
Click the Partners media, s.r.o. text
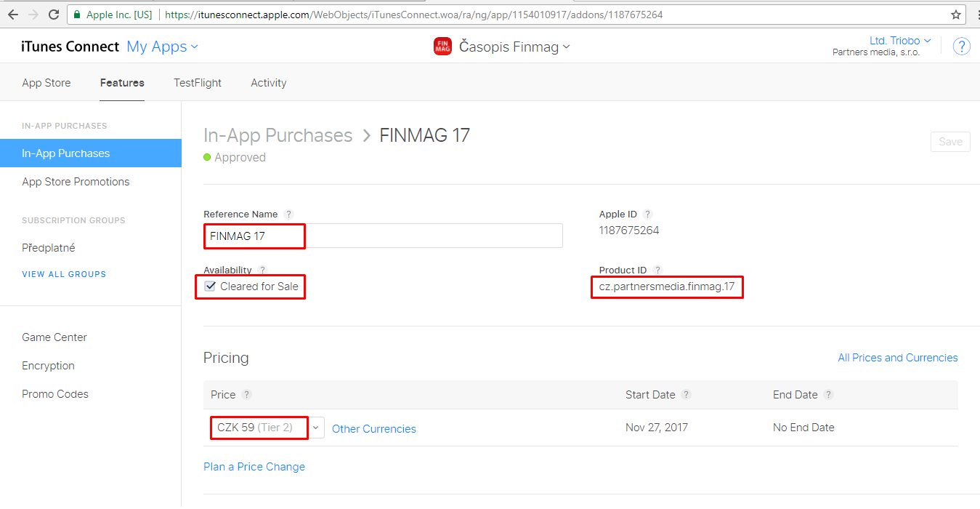click(876, 52)
